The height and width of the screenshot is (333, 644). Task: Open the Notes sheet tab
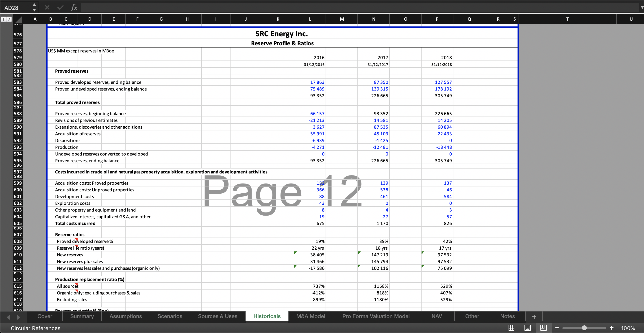(507, 316)
